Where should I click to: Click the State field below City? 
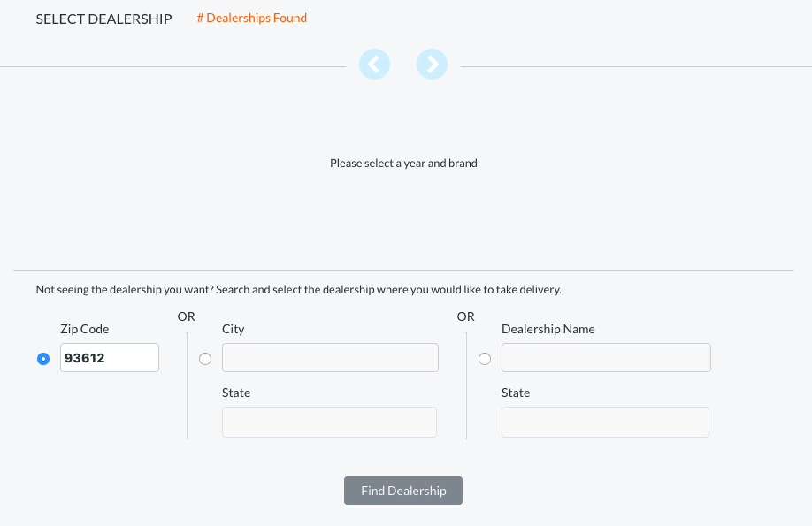point(329,422)
